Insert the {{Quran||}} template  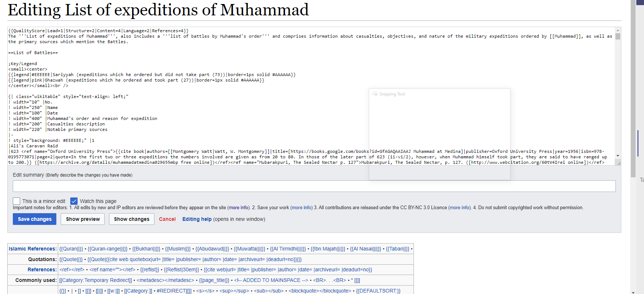(x=71, y=249)
